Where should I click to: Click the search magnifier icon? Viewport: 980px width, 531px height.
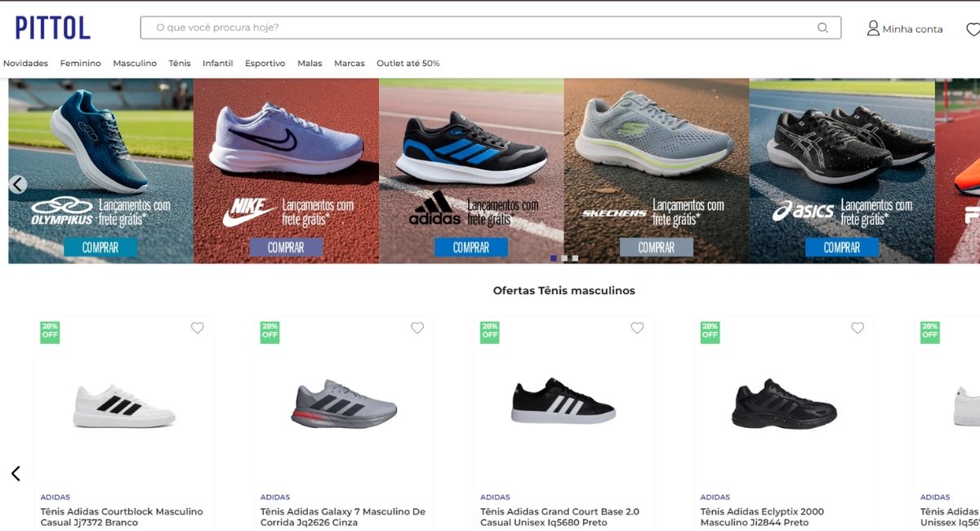click(822, 28)
